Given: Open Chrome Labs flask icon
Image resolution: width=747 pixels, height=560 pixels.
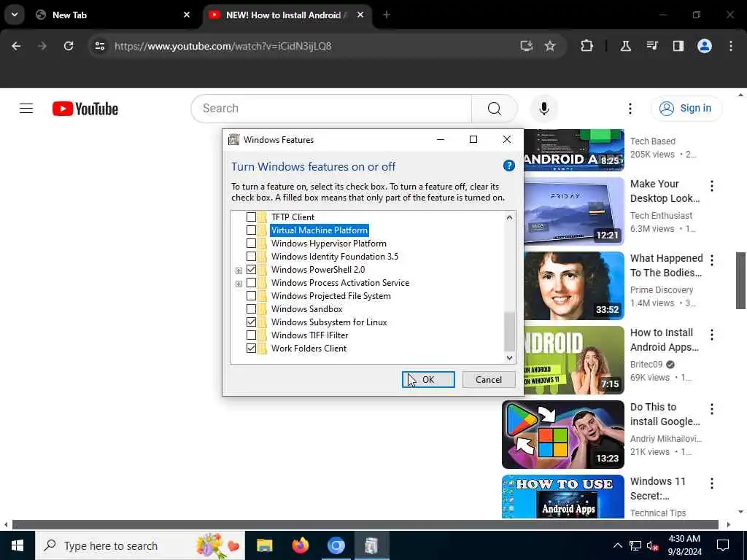Looking at the screenshot, I should pos(625,46).
